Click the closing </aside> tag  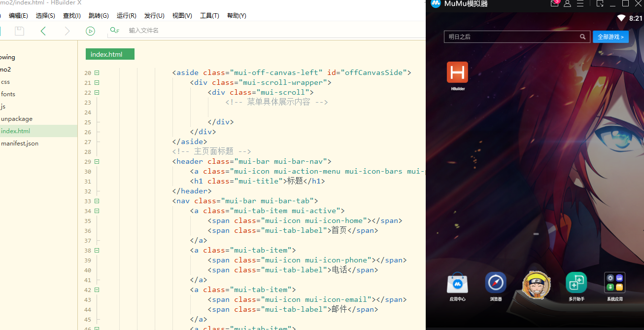click(x=190, y=142)
